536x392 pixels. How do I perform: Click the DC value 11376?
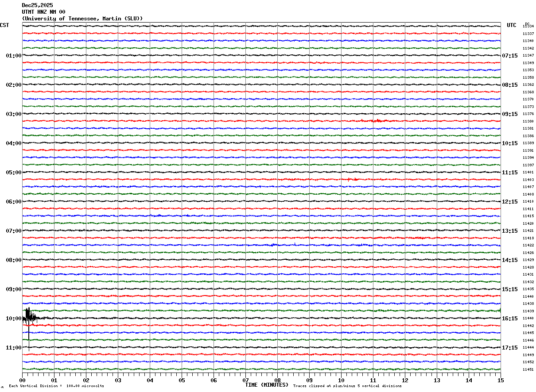point(528,114)
